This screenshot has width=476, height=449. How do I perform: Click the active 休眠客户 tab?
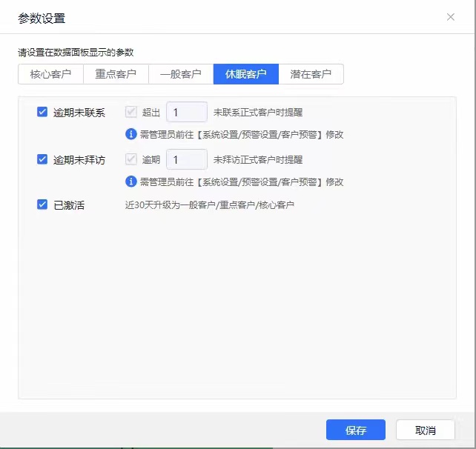(245, 74)
